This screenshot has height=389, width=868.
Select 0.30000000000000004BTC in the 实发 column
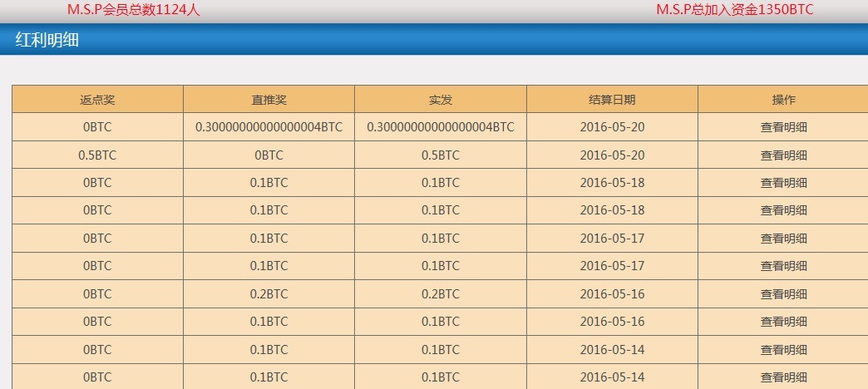point(441,126)
